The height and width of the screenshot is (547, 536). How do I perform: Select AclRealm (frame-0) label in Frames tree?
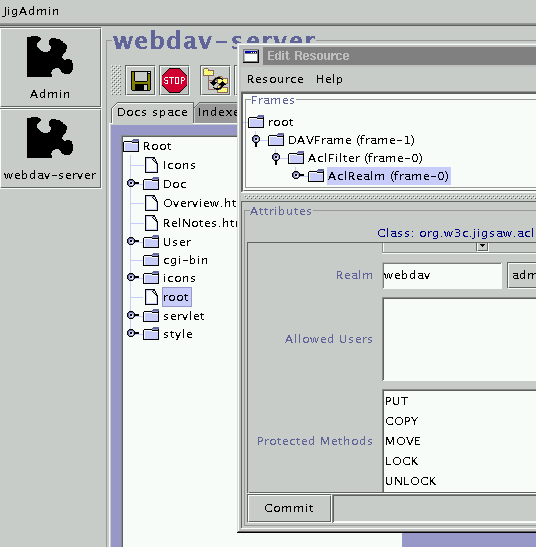(x=388, y=176)
